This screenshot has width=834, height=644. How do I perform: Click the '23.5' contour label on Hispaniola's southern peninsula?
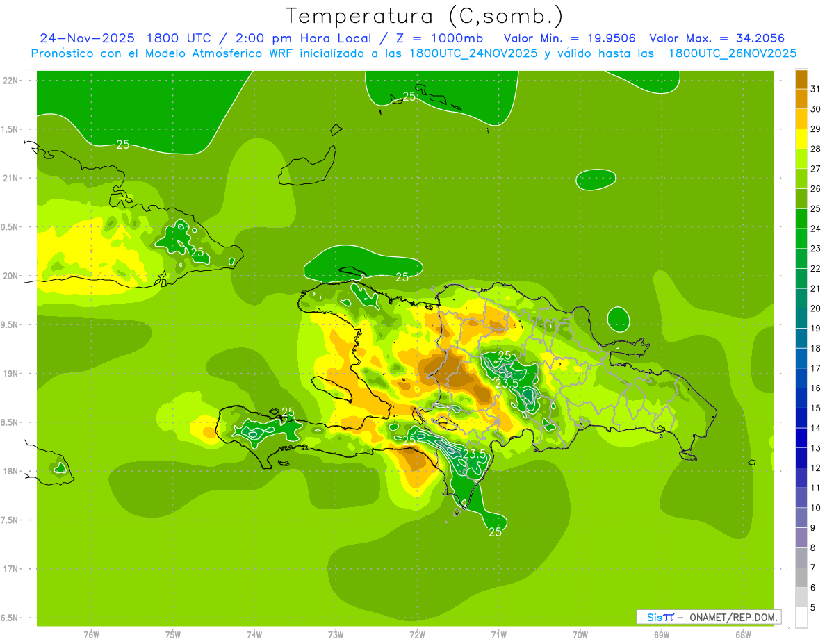475,454
